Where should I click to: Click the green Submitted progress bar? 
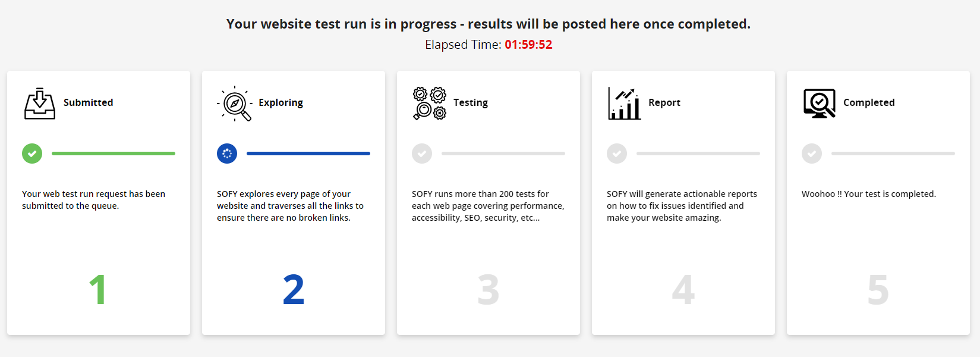(x=114, y=154)
